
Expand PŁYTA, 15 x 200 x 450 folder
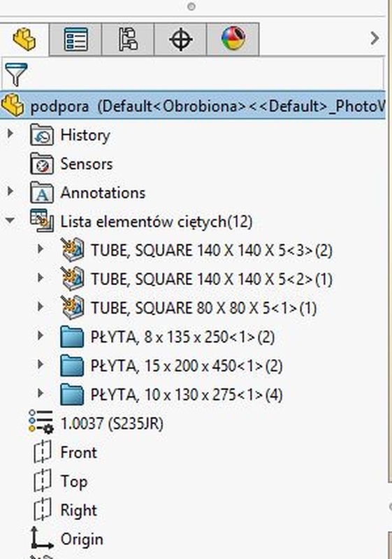point(41,365)
